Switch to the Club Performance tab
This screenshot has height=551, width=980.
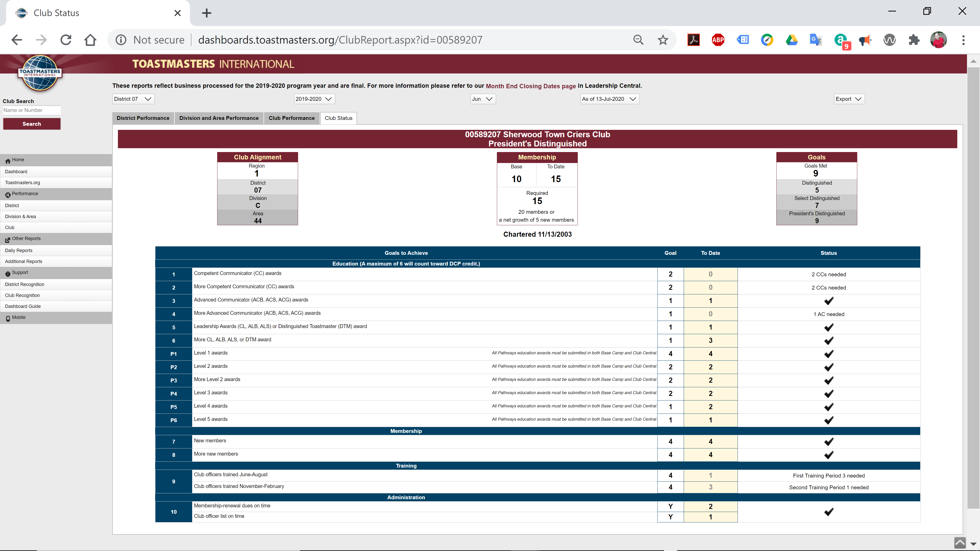(291, 118)
